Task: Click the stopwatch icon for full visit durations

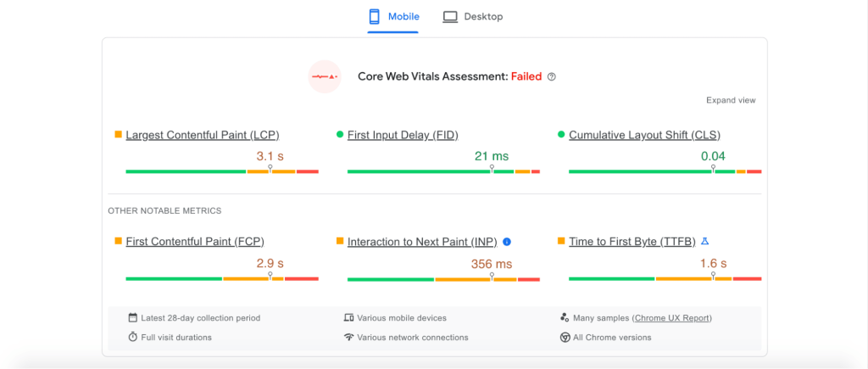Action: click(x=132, y=337)
